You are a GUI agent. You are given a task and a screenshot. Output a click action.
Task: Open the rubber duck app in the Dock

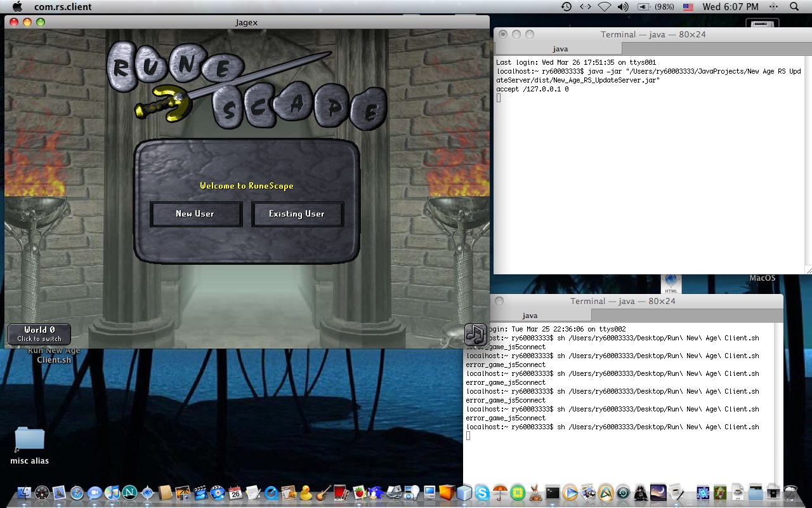click(x=306, y=493)
